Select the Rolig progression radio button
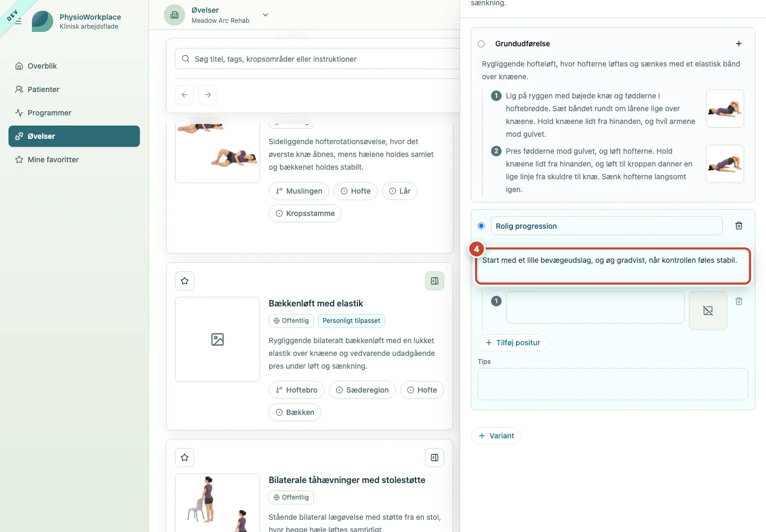This screenshot has width=766, height=532. pyautogui.click(x=481, y=226)
